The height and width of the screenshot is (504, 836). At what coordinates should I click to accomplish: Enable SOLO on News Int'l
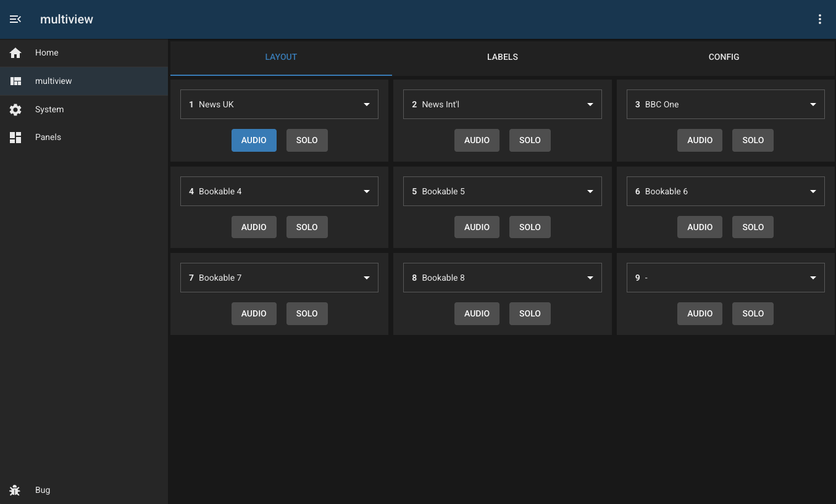(530, 140)
